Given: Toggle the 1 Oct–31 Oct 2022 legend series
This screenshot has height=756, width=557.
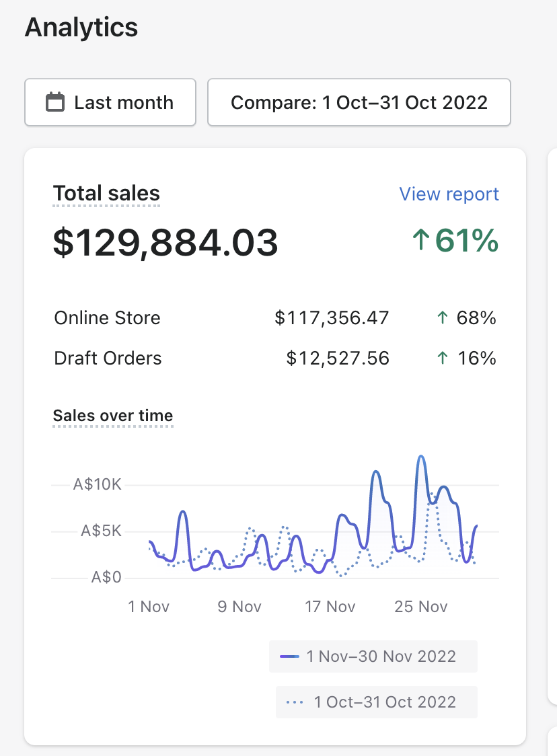Looking at the screenshot, I should pyautogui.click(x=377, y=702).
